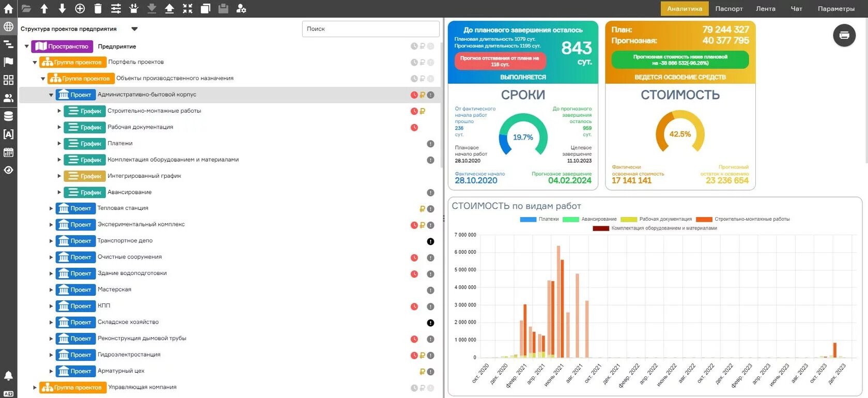868x398 pixels.
Task: Open the Параметры tab
Action: 835,9
